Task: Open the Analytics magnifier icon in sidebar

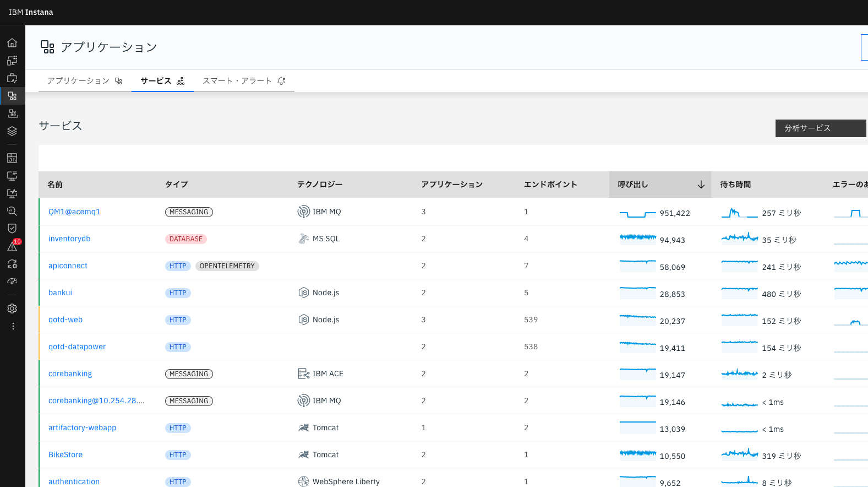Action: (x=12, y=211)
